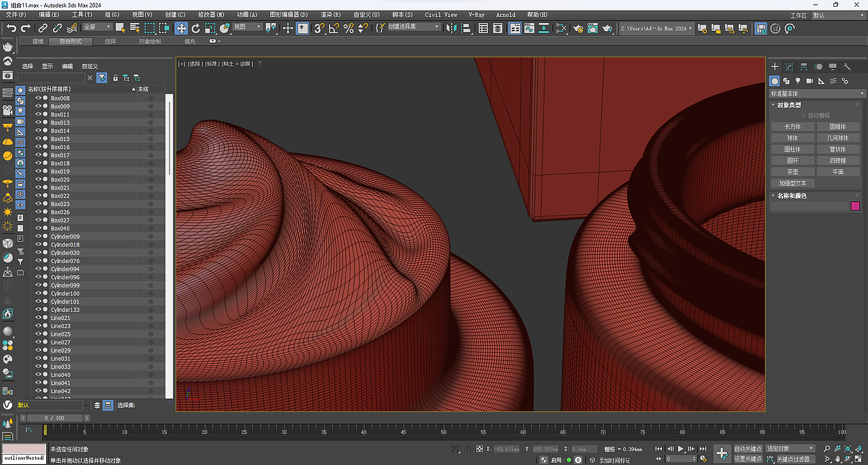Open the reference coordinate dropdown 视图

click(x=247, y=27)
